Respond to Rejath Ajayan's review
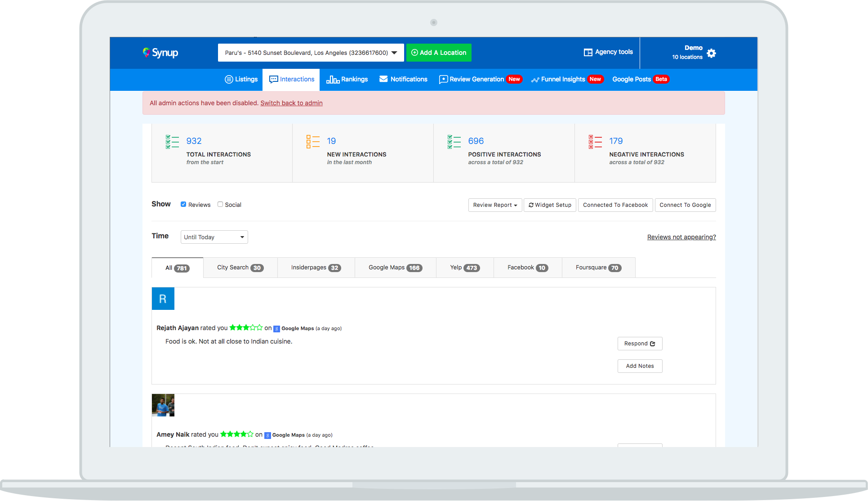 click(x=640, y=344)
